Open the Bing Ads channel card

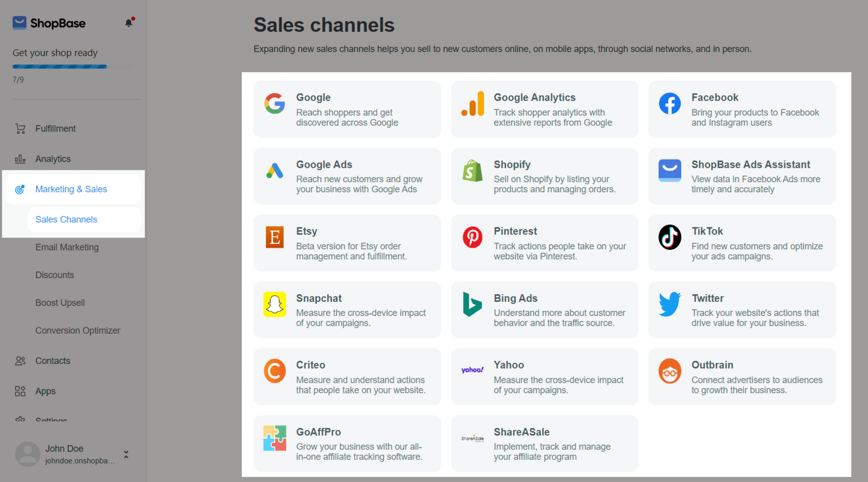[x=545, y=310]
